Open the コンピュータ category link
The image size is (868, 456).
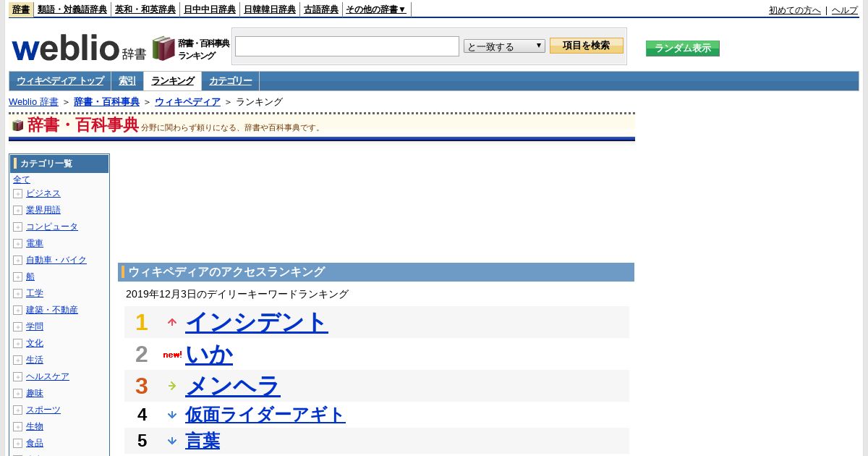point(52,227)
